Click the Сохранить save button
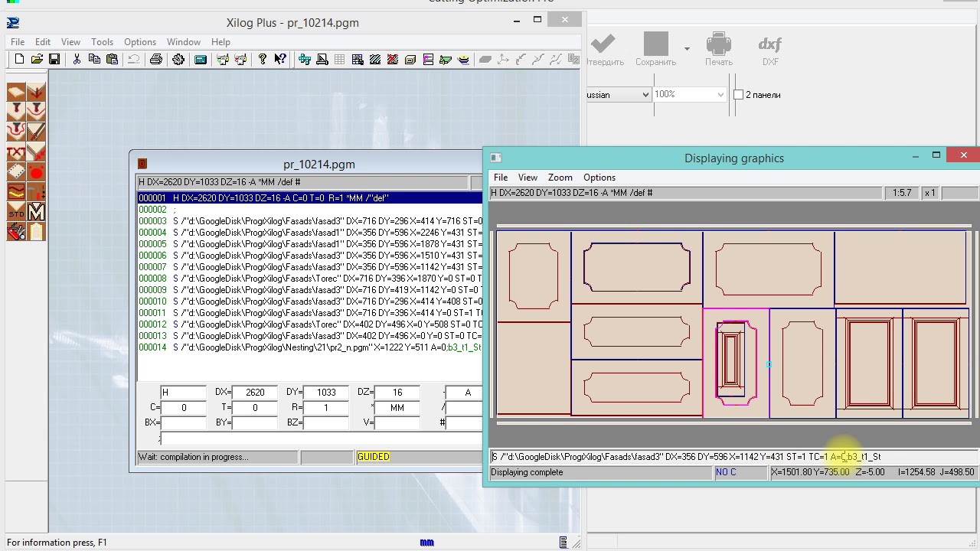980x551 pixels. (x=655, y=49)
